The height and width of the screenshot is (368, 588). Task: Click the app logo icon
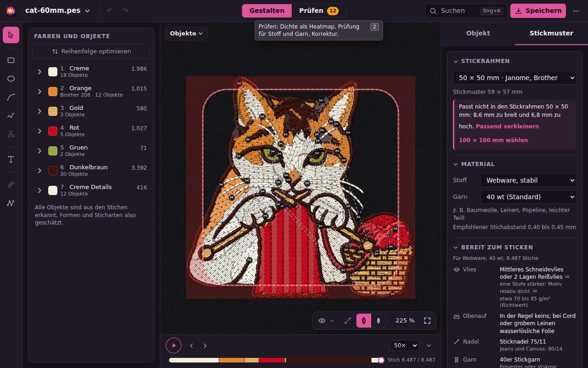11,11
